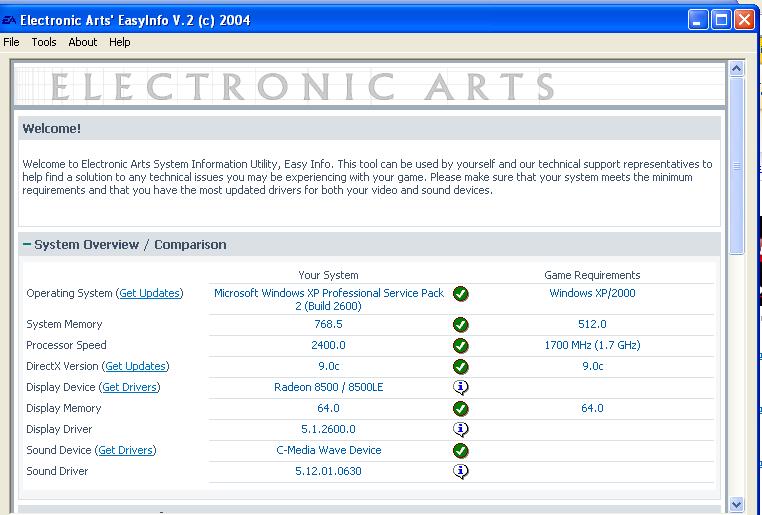The image size is (762, 515).
Task: Follow the Get Updates link for DirectX Version
Action: pos(136,366)
